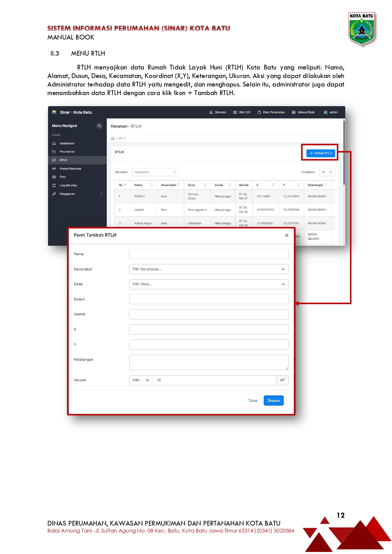Sort table by X column
This screenshot has height=554, width=392.
(x=265, y=185)
